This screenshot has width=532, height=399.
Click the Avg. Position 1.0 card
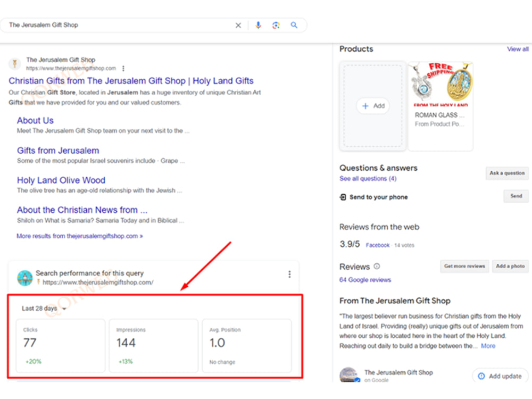click(x=247, y=345)
